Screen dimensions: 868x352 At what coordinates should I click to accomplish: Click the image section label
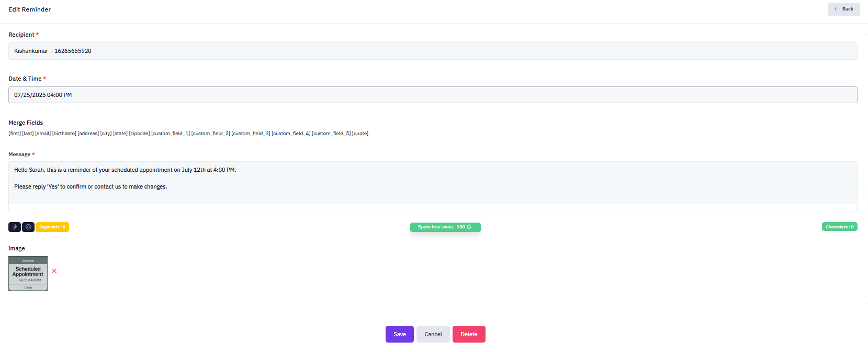click(17, 248)
